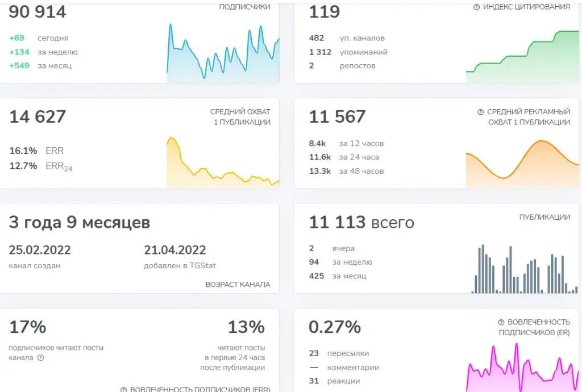The width and height of the screenshot is (582, 392).
Task: Click the publications bar chart
Action: (x=525, y=269)
